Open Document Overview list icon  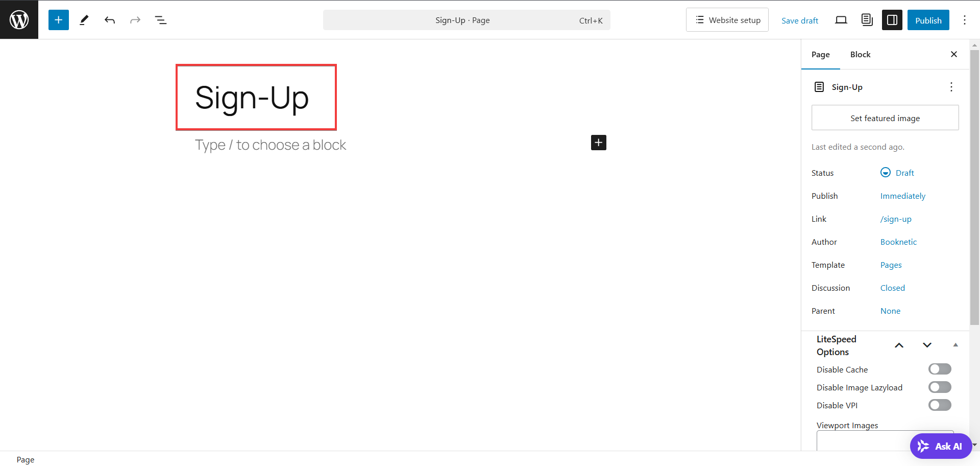coord(161,20)
